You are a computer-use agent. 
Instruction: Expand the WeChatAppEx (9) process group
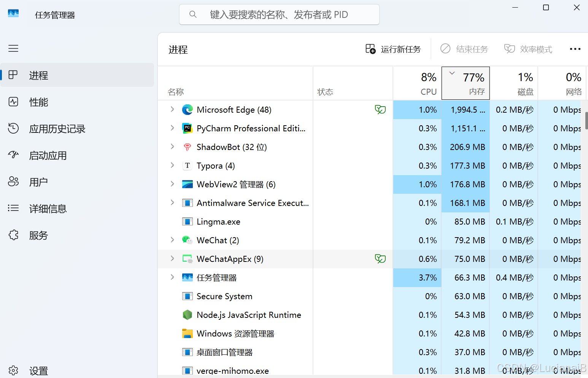(172, 258)
